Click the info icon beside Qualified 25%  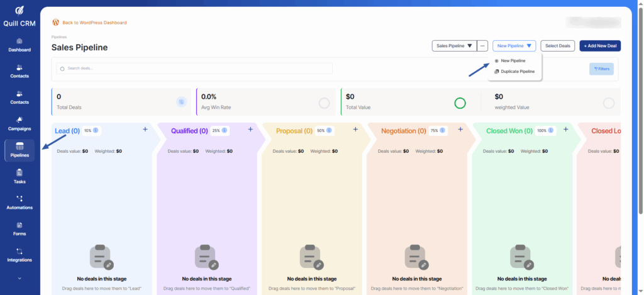pyautogui.click(x=225, y=131)
